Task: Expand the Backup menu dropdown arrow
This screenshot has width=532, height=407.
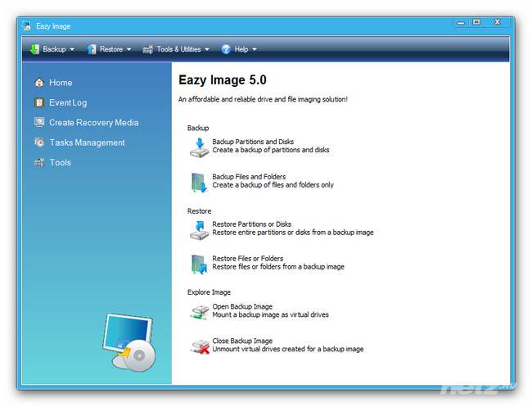Action: point(72,49)
